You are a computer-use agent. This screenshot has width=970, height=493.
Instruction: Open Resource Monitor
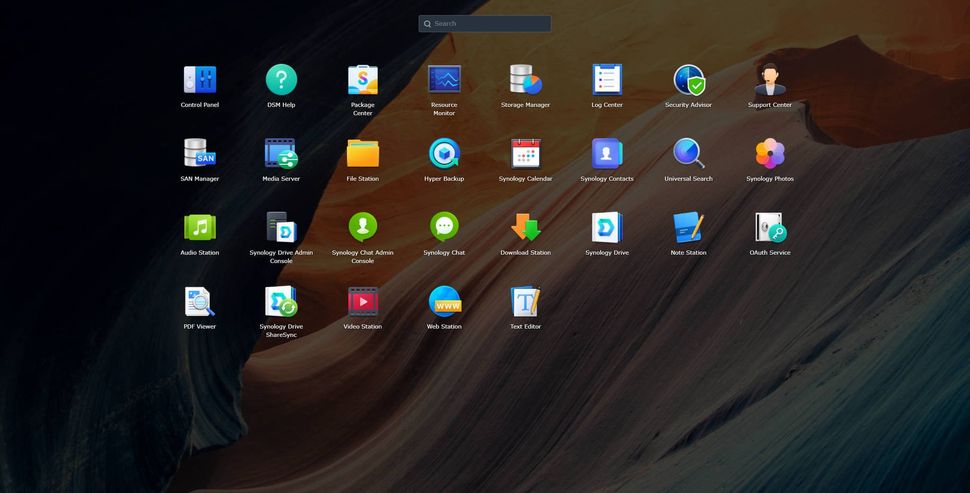coord(444,80)
